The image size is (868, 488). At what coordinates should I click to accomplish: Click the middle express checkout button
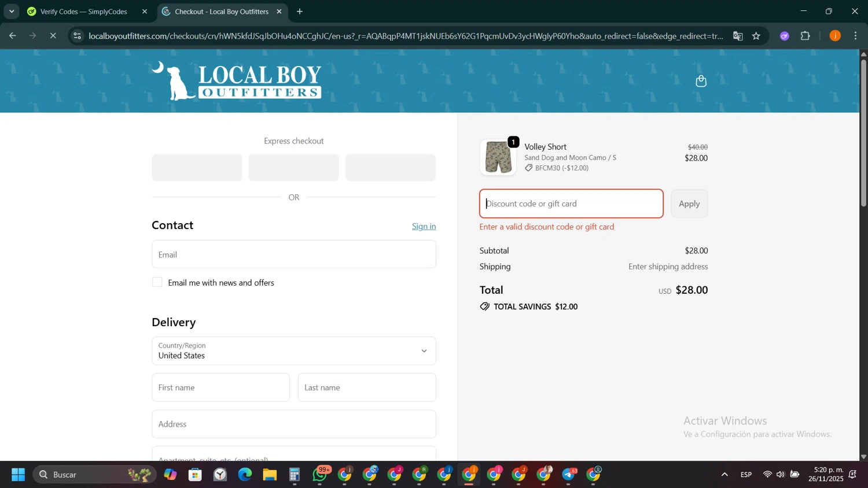click(294, 168)
